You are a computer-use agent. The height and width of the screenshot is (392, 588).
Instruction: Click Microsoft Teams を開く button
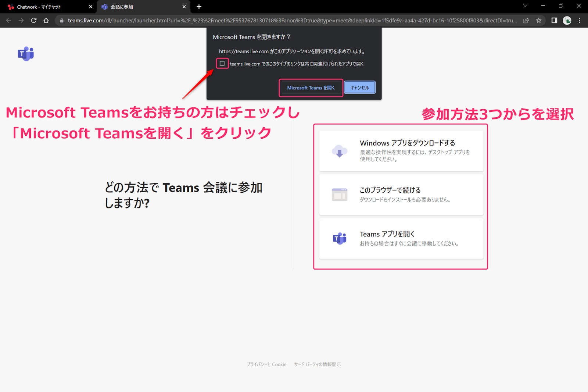pos(311,88)
